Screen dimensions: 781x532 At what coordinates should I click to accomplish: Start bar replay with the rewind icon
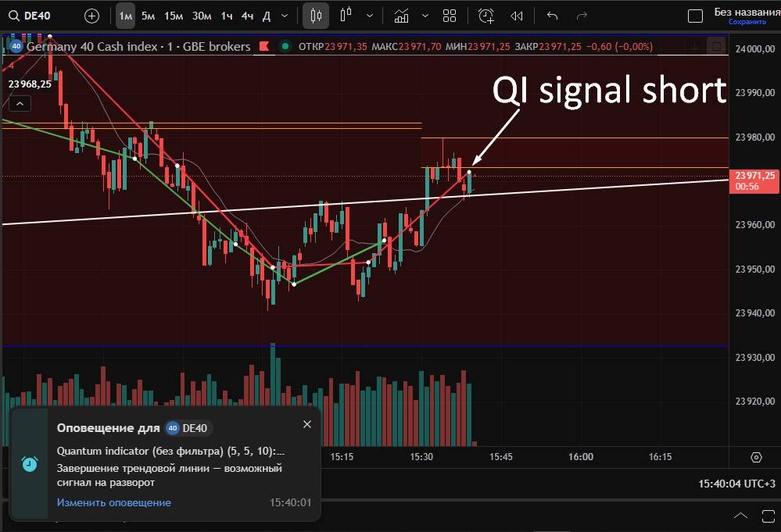516,16
